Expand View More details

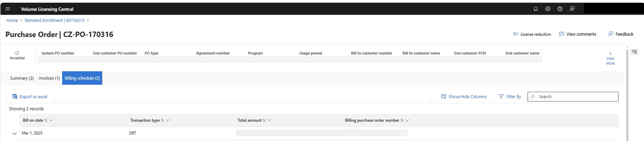610,58
